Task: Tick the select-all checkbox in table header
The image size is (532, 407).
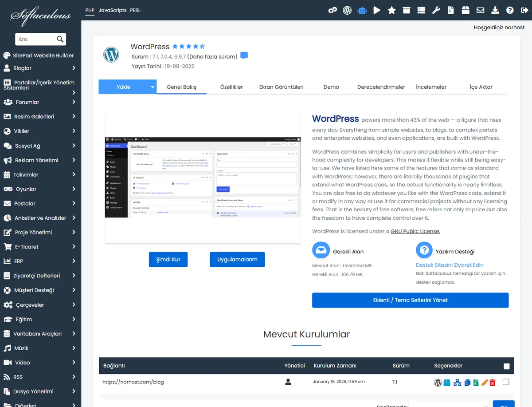Action: 507,366
